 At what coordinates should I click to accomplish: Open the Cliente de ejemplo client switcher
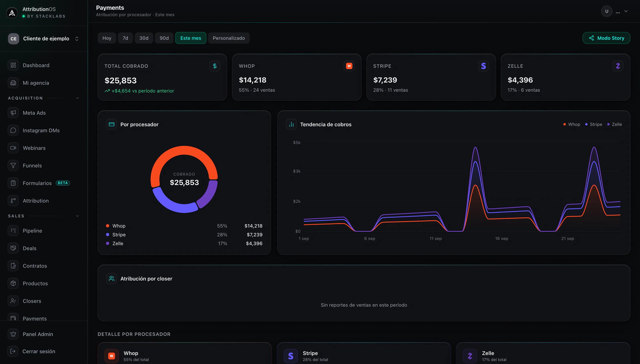point(44,39)
